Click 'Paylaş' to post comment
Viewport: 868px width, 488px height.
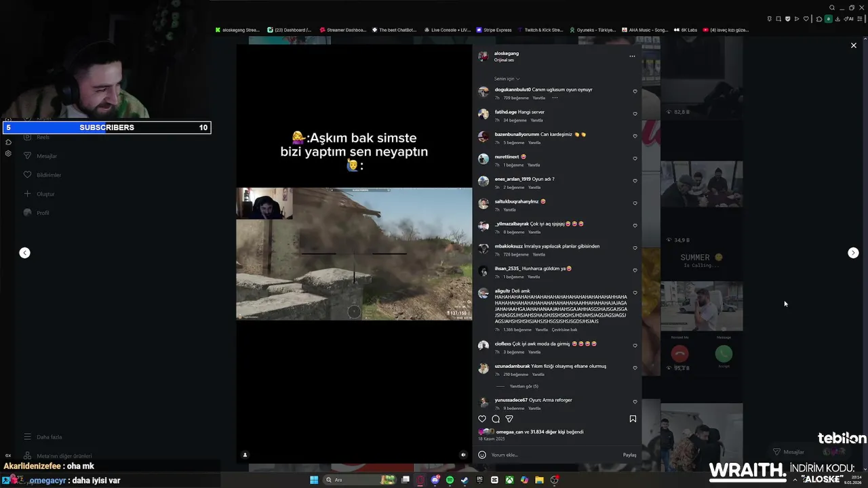pyautogui.click(x=629, y=455)
